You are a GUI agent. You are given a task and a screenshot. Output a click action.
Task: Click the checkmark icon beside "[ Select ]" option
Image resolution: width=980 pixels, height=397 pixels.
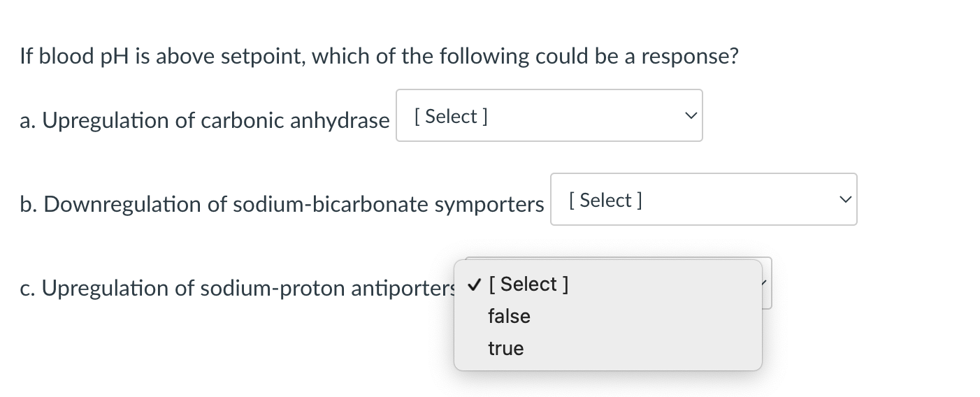474,284
